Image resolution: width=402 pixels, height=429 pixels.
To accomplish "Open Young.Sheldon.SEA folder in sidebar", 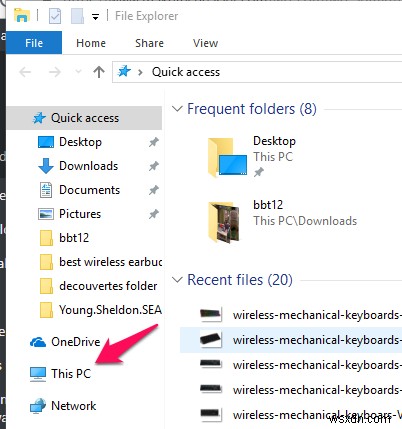I will 110,310.
